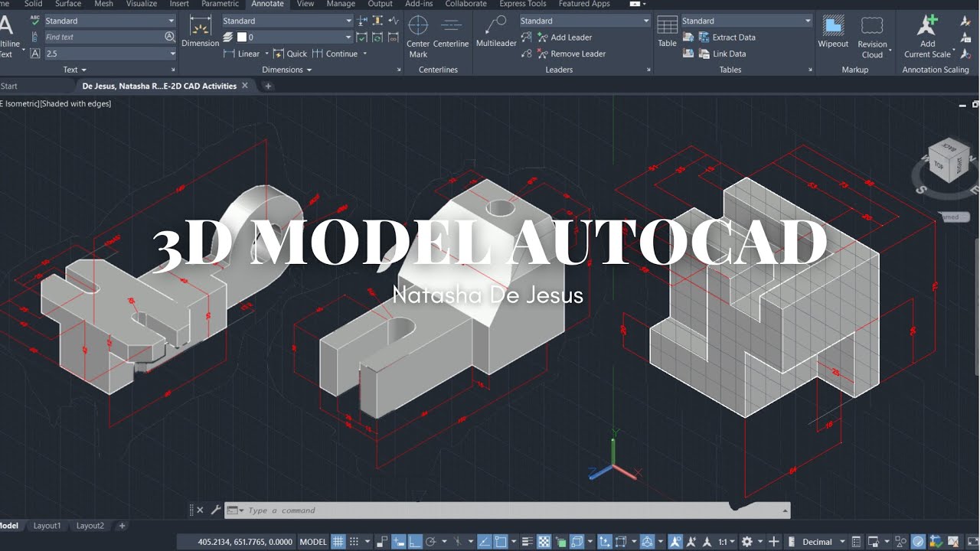Open the Workspace Switching gear icon
Image resolution: width=980 pixels, height=551 pixels.
[x=747, y=542]
